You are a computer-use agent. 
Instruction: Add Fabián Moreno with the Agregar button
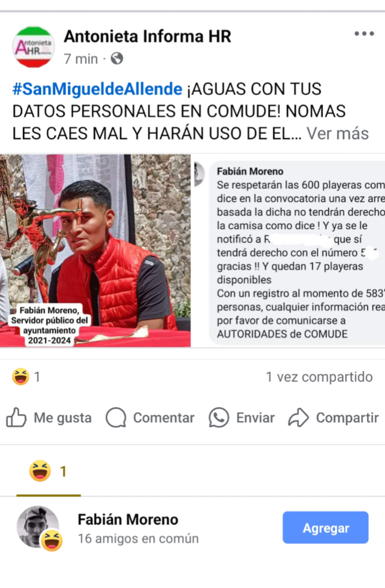(x=325, y=527)
